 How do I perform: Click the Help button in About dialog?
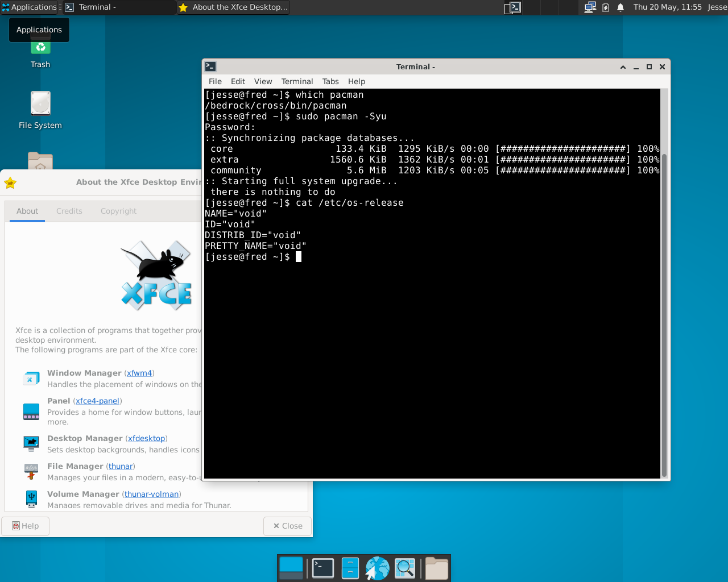point(26,526)
